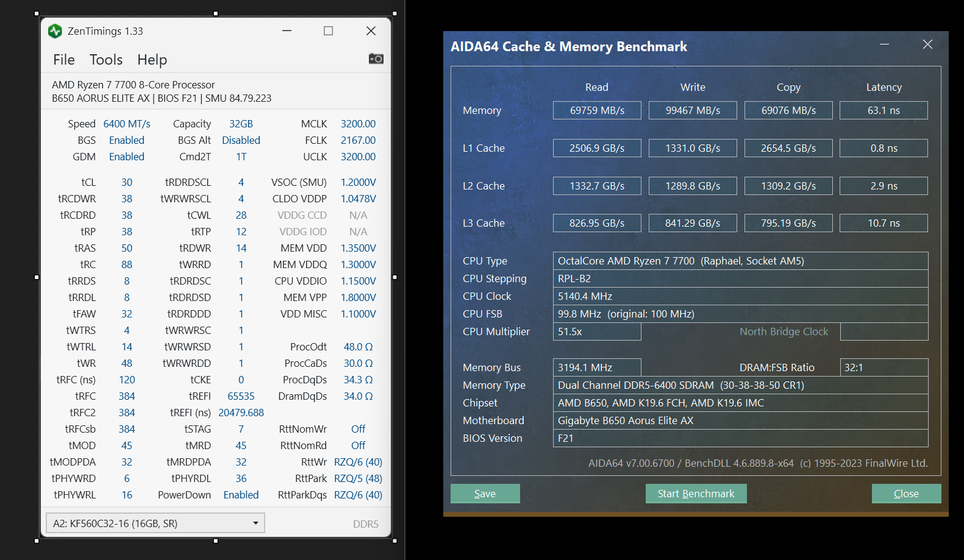Click the Close button in AIDA64
Viewport: 964px width, 560px height.
tap(906, 494)
